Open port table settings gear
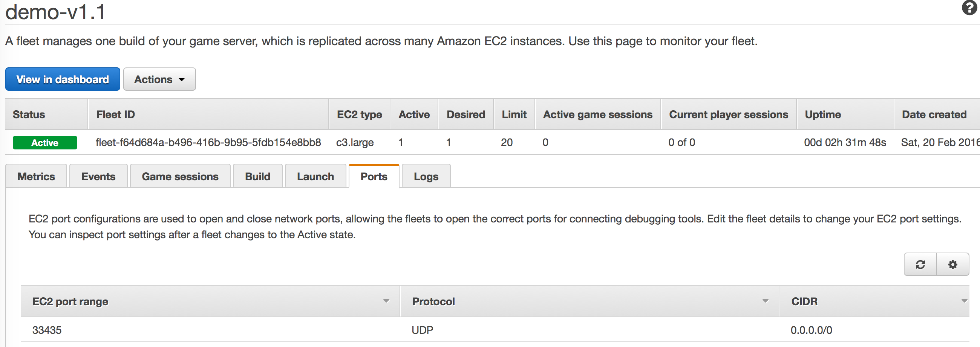The height and width of the screenshot is (347, 980). pyautogui.click(x=952, y=265)
